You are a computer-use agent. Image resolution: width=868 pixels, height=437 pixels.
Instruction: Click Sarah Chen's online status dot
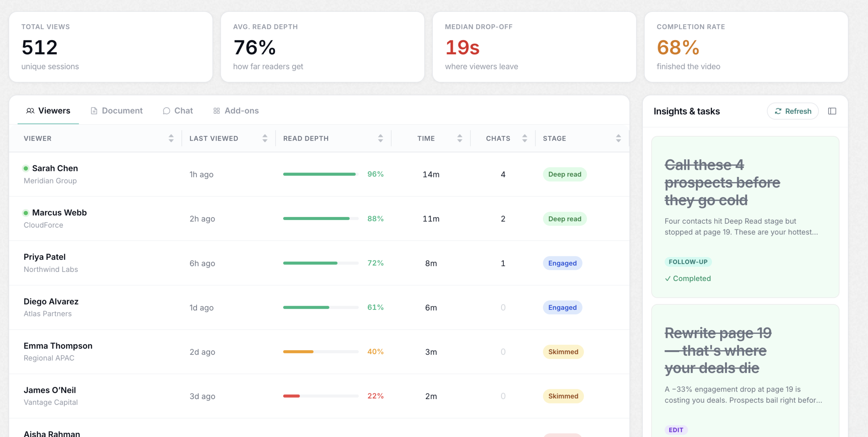coord(26,168)
